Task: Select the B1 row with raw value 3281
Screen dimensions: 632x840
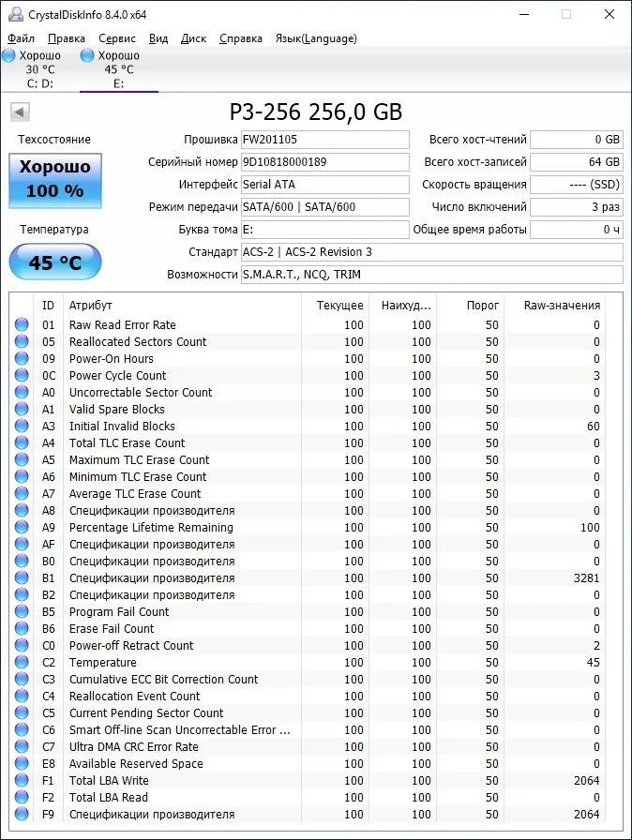Action: (308, 578)
